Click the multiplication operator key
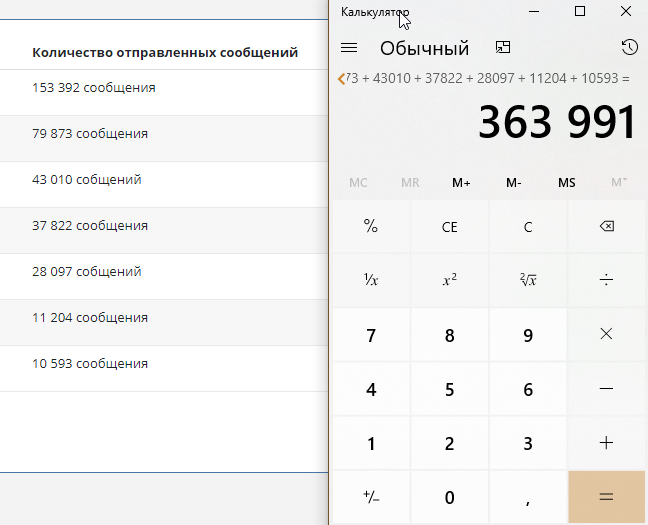This screenshot has height=525, width=648. point(606,334)
